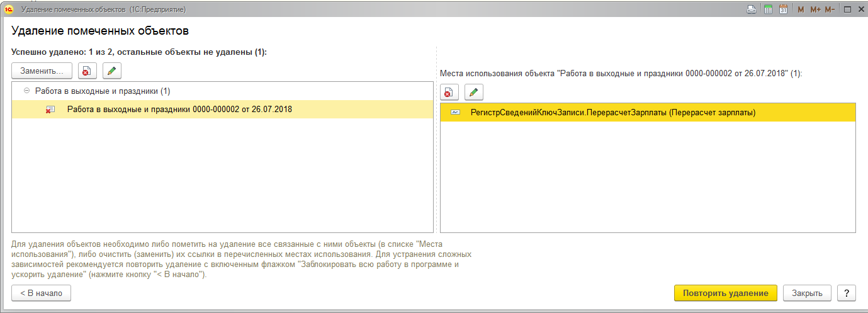Toggle deletion mark icon above usage locations list
This screenshot has height=313, width=868.
click(449, 93)
